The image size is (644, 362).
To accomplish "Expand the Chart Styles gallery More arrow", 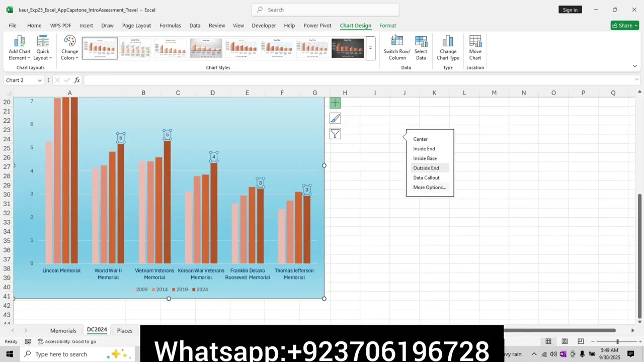I will (x=370, y=48).
